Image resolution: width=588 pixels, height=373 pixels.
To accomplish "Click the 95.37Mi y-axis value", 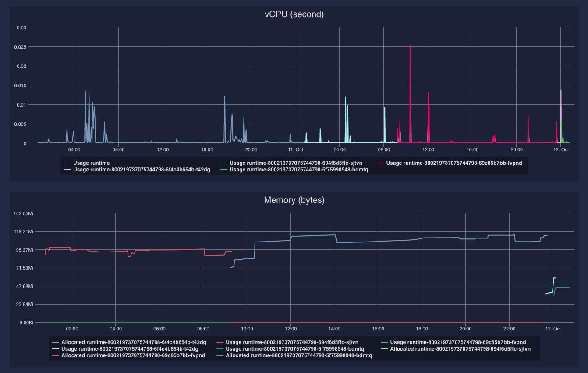I will tap(25, 250).
